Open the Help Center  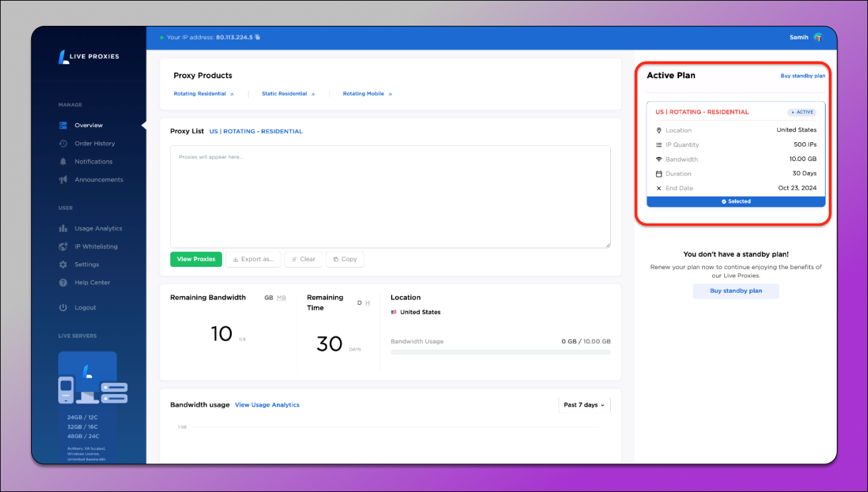[92, 283]
